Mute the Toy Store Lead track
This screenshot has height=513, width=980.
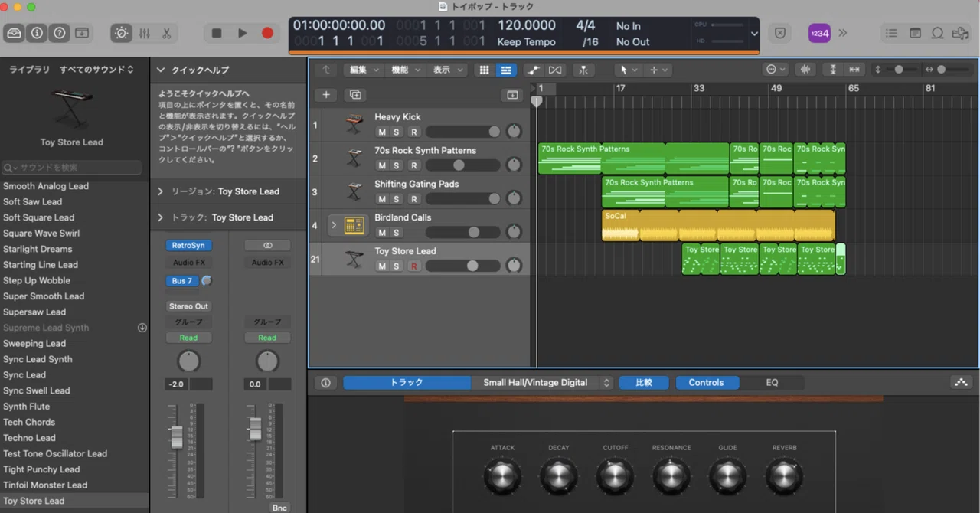coord(381,266)
